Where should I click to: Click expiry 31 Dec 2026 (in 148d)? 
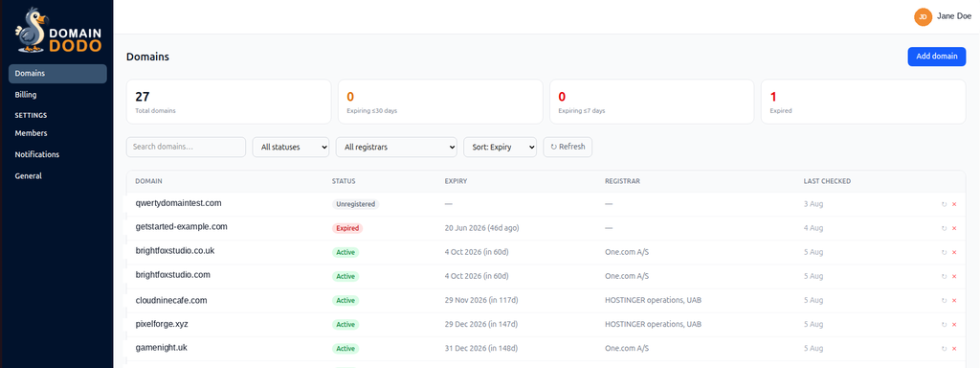(481, 349)
